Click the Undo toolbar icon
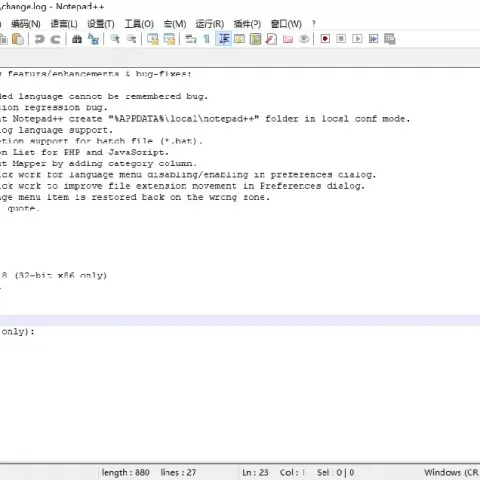This screenshot has height=480, width=480. coord(39,39)
